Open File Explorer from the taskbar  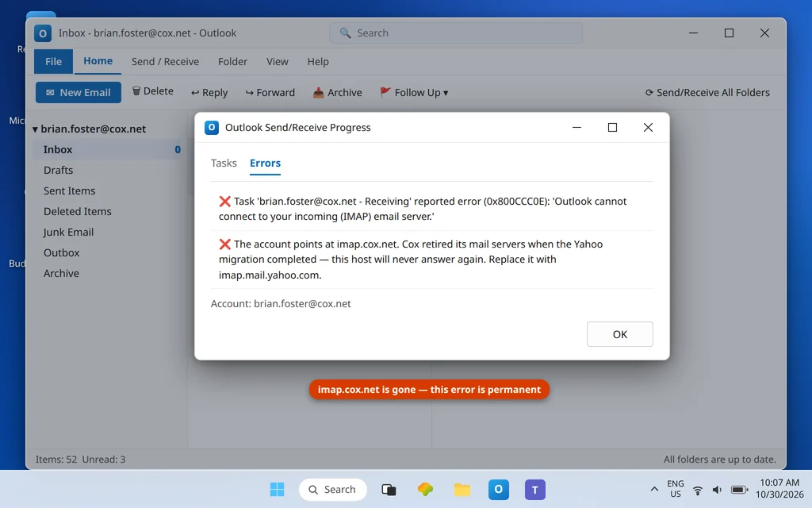click(462, 489)
